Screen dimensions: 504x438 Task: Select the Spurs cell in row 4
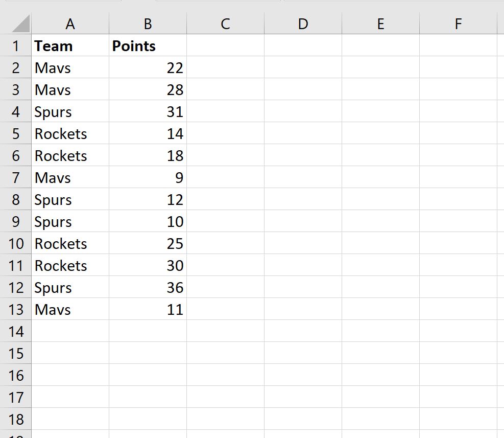point(70,111)
